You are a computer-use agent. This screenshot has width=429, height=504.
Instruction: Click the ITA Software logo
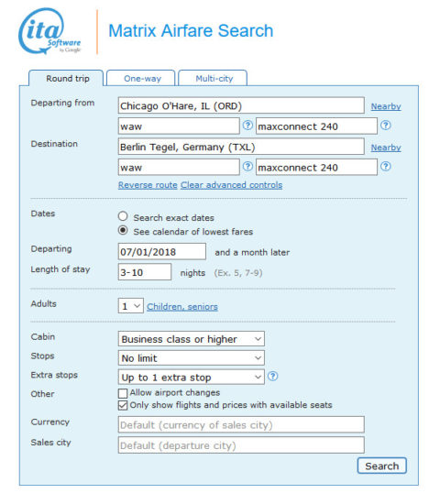click(x=49, y=31)
